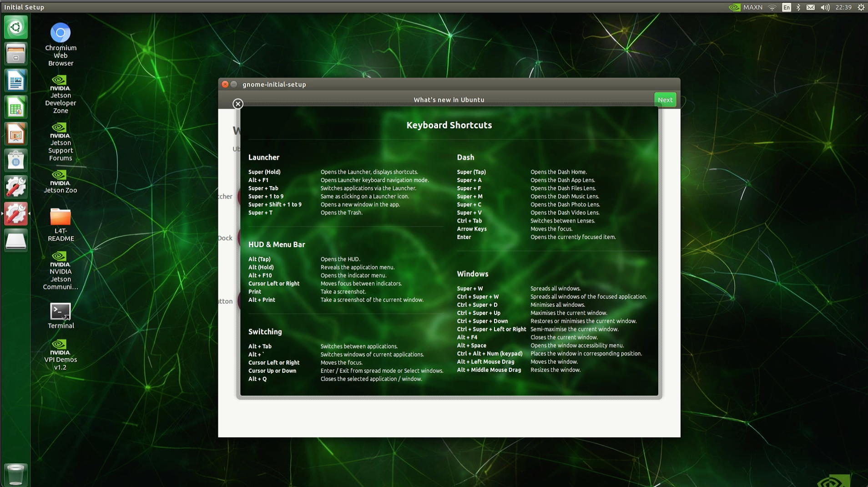Open NVIDIA Jetson Community desktop shortcut
This screenshot has height=487, width=868.
pos(61,270)
